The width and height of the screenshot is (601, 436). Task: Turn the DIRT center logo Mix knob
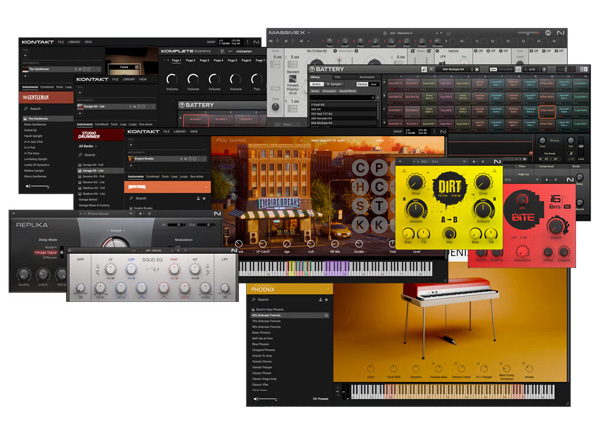[449, 233]
